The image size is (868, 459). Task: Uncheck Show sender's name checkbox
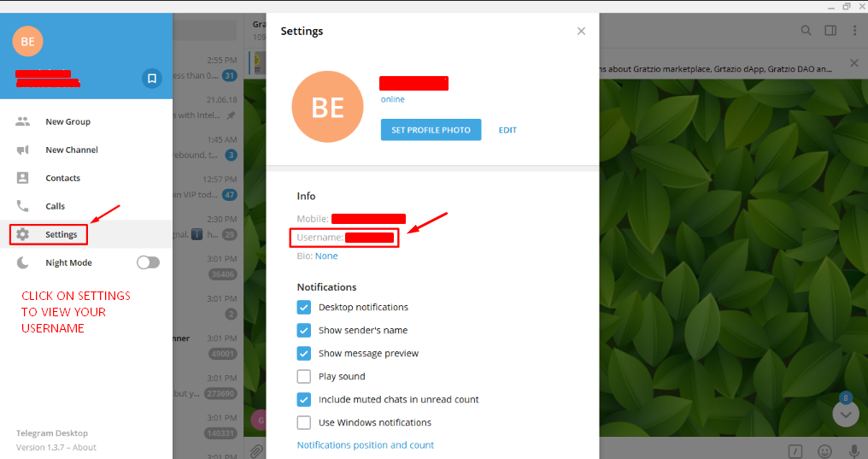pos(304,331)
